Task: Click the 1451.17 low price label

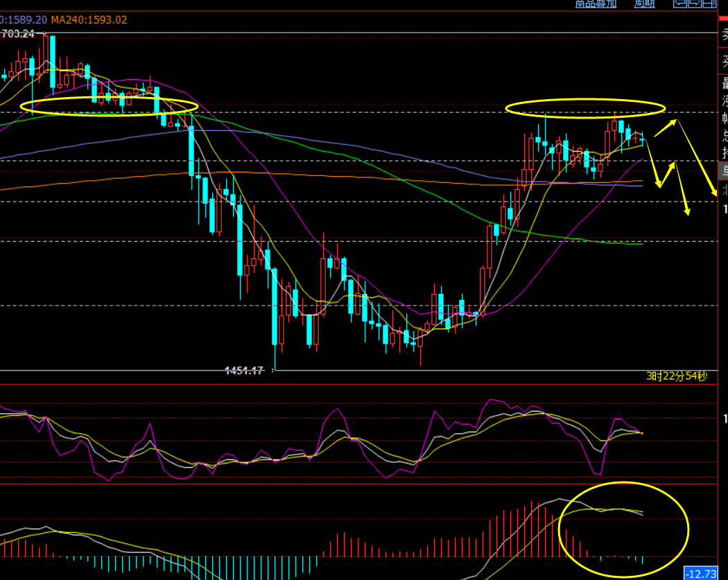Action: pyautogui.click(x=244, y=371)
